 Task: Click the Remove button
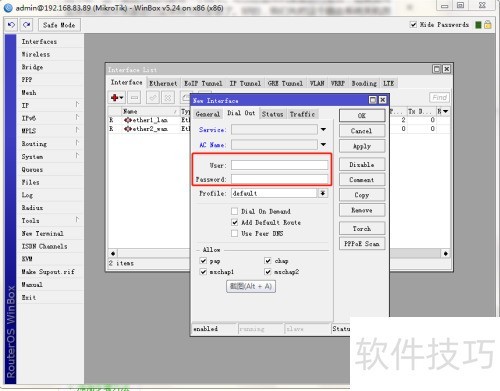click(x=362, y=210)
